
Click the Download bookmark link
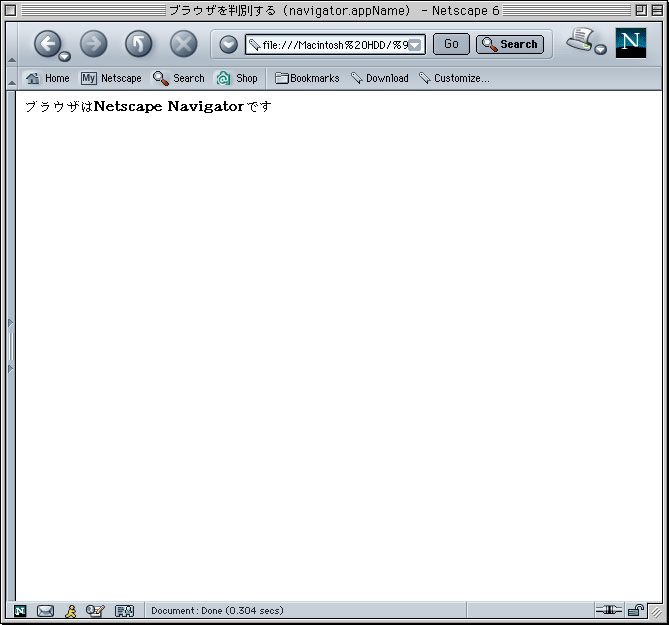pos(380,78)
